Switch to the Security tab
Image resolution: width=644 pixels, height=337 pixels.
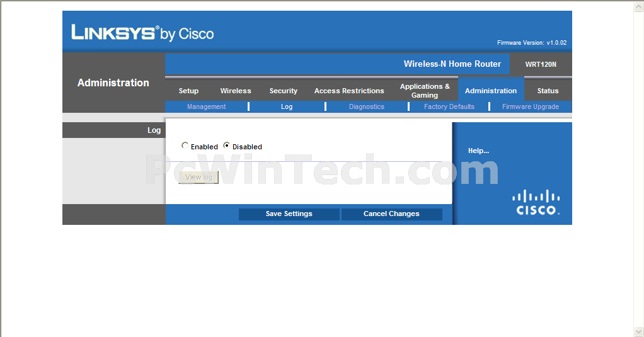point(284,91)
